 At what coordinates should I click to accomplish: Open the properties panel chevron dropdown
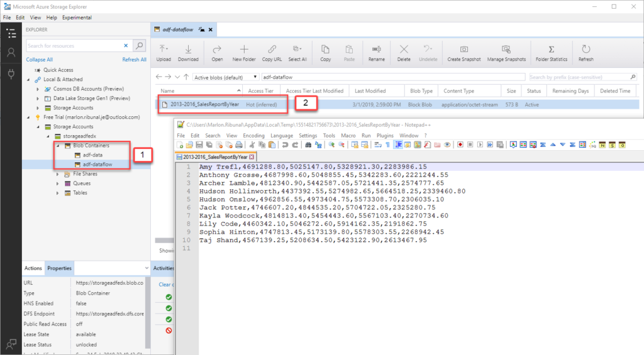point(147,268)
